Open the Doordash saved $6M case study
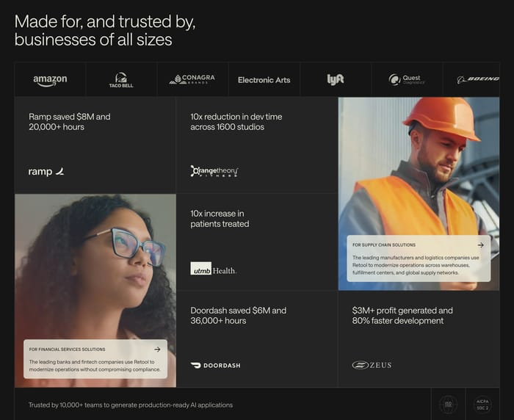The height and width of the screenshot is (420, 514). coord(257,339)
